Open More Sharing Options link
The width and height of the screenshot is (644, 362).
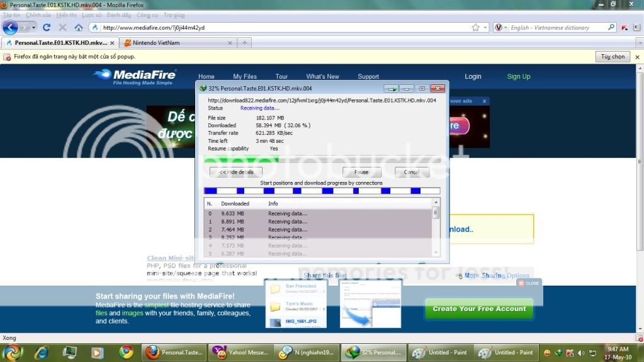(497, 275)
